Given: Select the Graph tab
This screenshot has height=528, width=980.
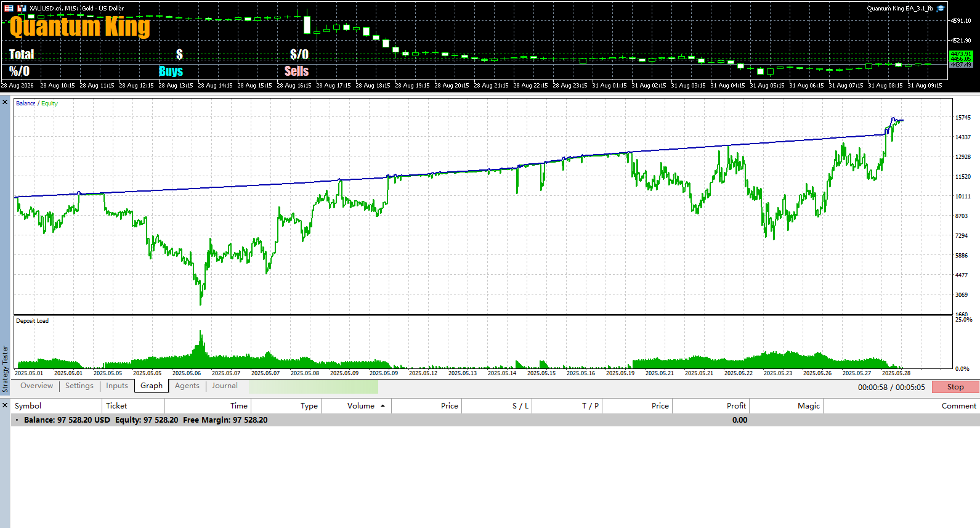Looking at the screenshot, I should pos(152,386).
